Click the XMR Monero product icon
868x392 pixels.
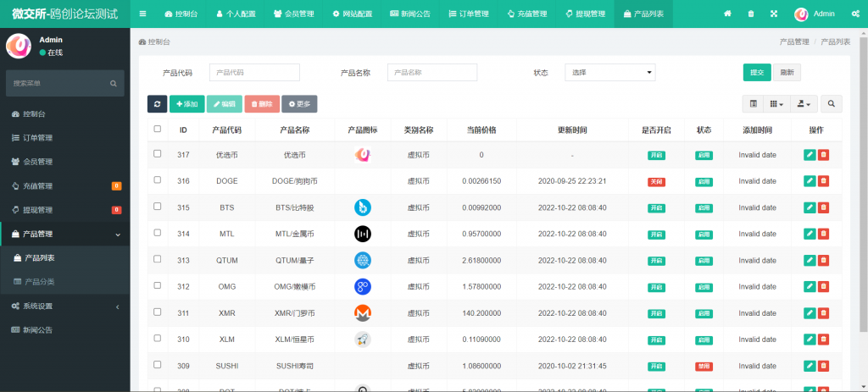point(363,313)
